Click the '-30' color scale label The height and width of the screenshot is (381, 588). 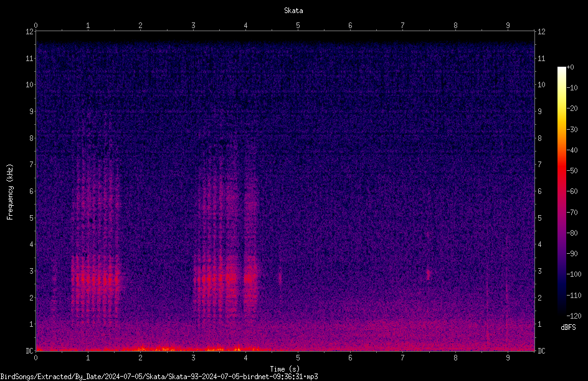pos(572,130)
